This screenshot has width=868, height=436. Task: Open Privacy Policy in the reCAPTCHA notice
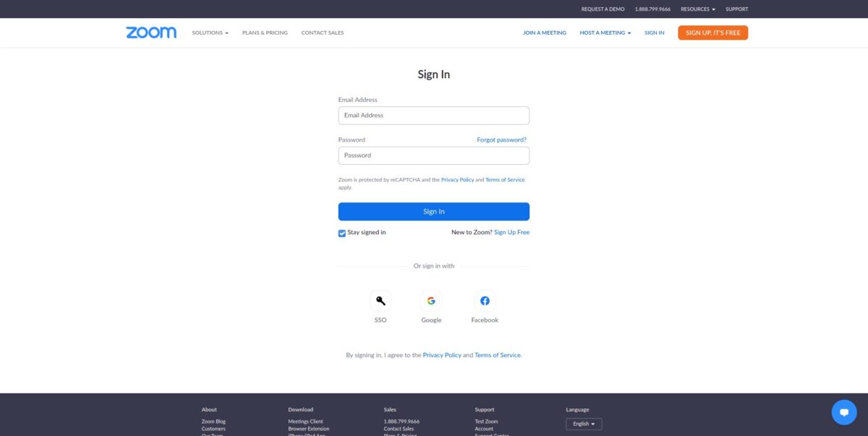pyautogui.click(x=458, y=179)
